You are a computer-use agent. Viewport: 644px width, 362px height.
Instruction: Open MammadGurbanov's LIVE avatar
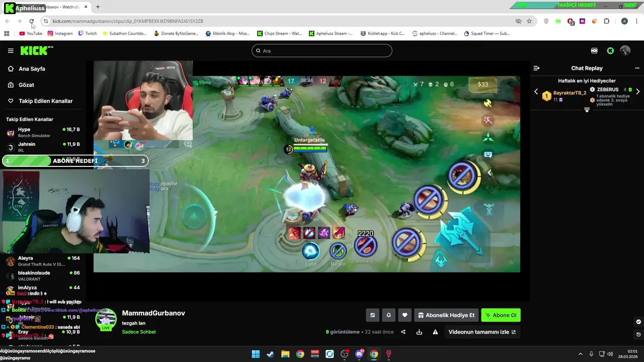(106, 320)
